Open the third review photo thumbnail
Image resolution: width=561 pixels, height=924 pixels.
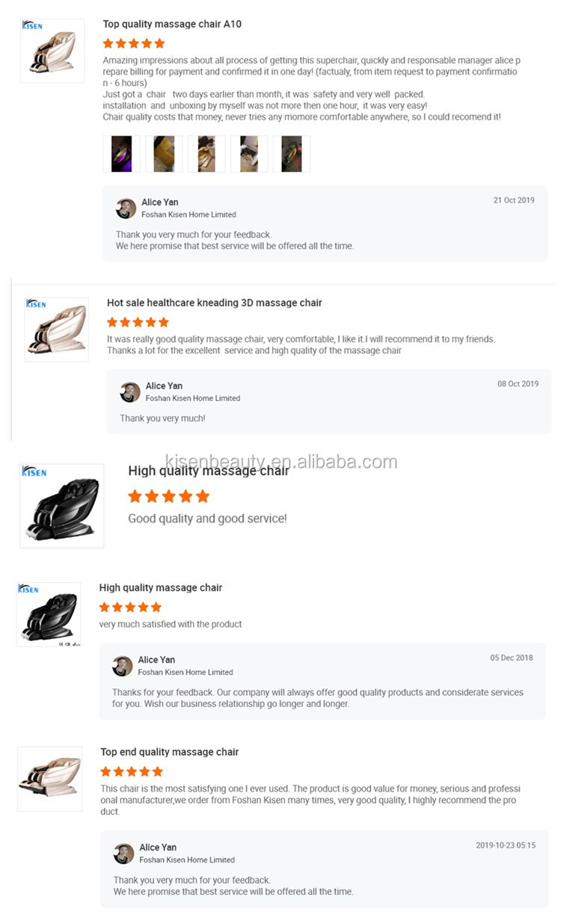pos(206,153)
